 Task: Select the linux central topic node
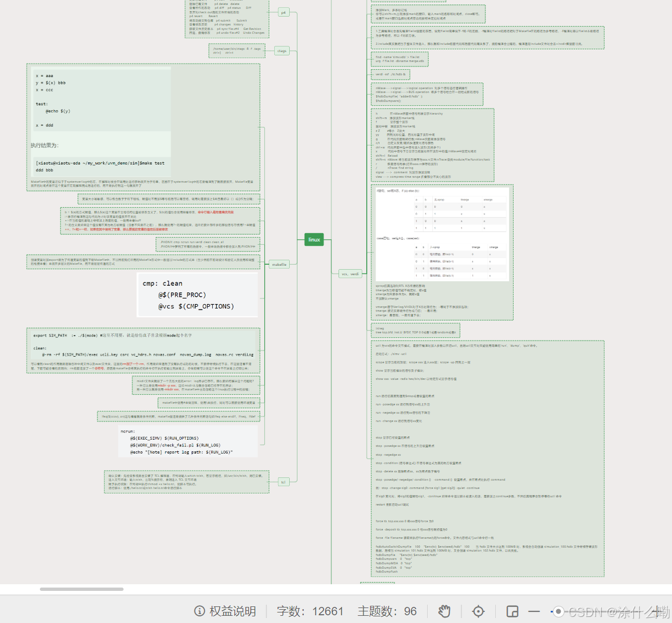314,239
